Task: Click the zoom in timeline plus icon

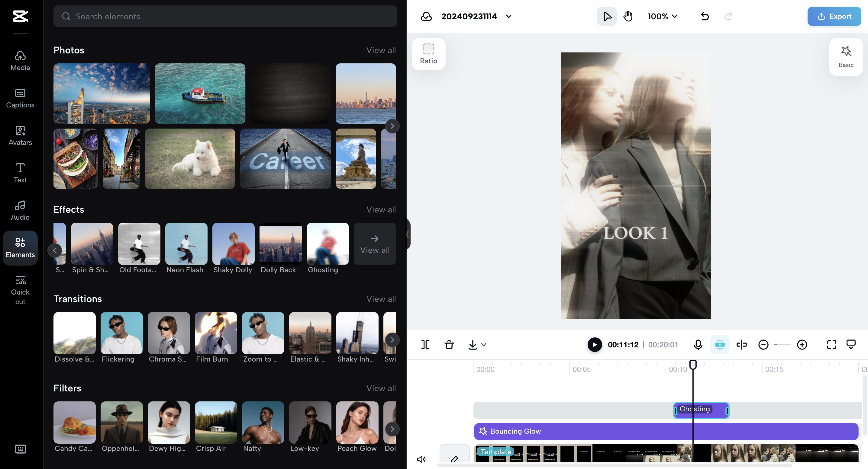Action: (x=802, y=344)
